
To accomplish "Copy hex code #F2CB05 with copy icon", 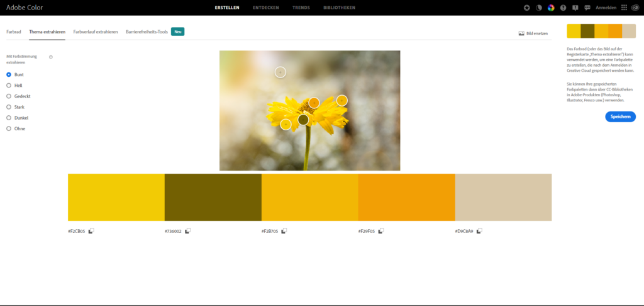I will pos(91,231).
